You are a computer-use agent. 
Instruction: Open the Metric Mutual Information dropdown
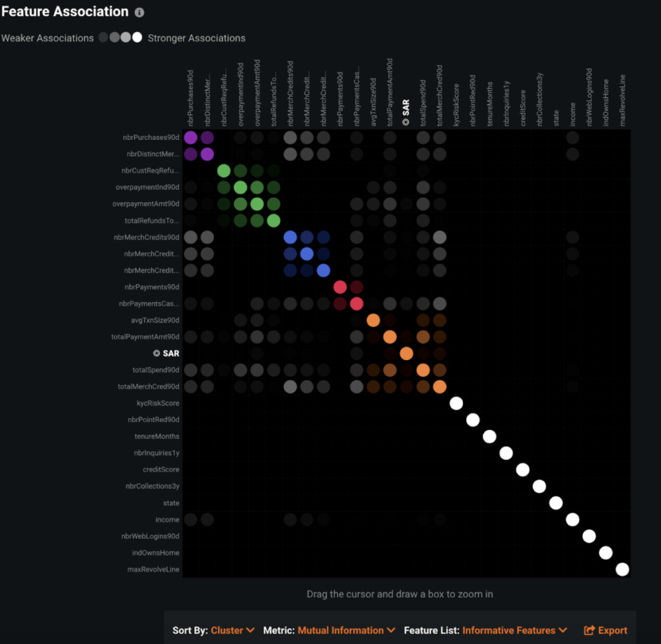click(x=346, y=630)
